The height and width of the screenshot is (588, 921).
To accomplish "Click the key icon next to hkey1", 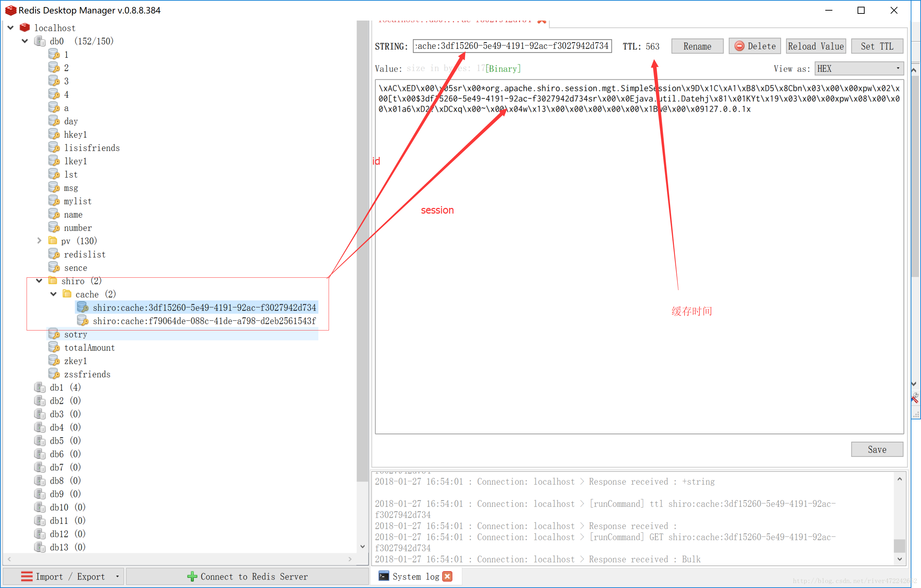I will [54, 135].
